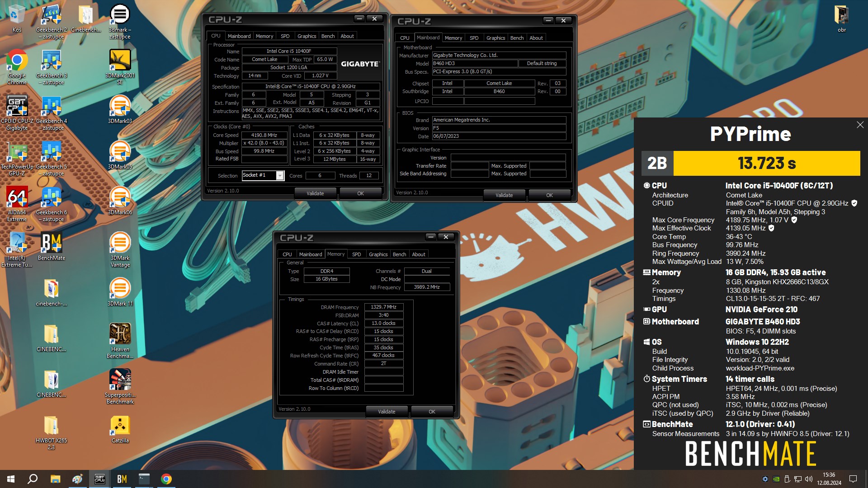Screen dimensions: 868x488
Task: Open Bench tab in Mainboard CPU-Z window
Action: 517,38
